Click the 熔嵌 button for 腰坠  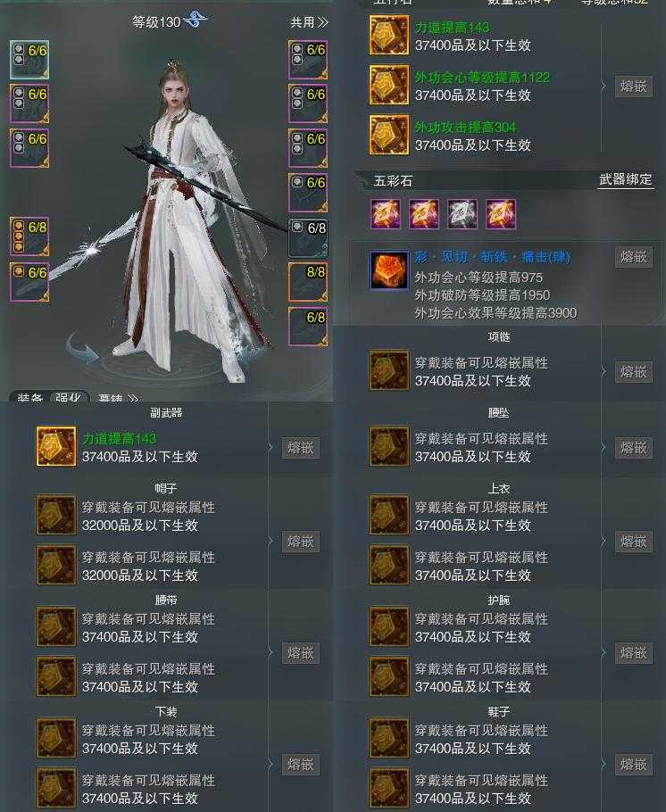pos(634,447)
